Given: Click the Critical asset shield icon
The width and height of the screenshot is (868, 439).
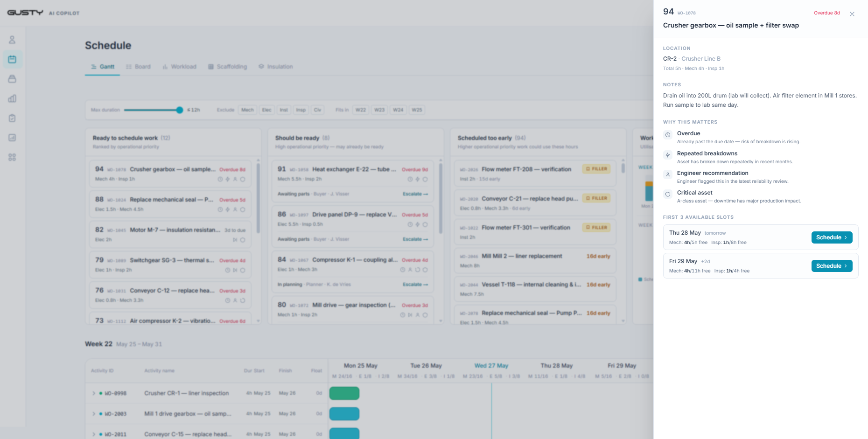Looking at the screenshot, I should [668, 194].
